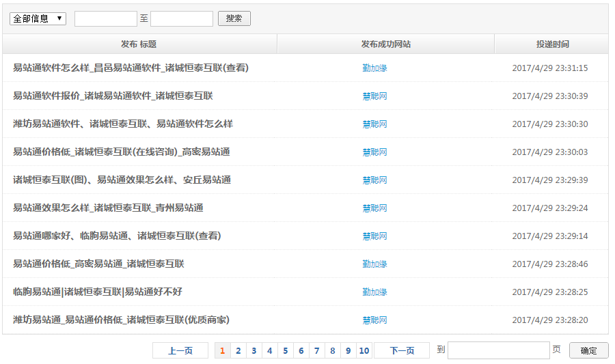Open title 潍坊易站通软件、诸城恒泰互联
The height and width of the screenshot is (364, 615).
pyautogui.click(x=123, y=124)
